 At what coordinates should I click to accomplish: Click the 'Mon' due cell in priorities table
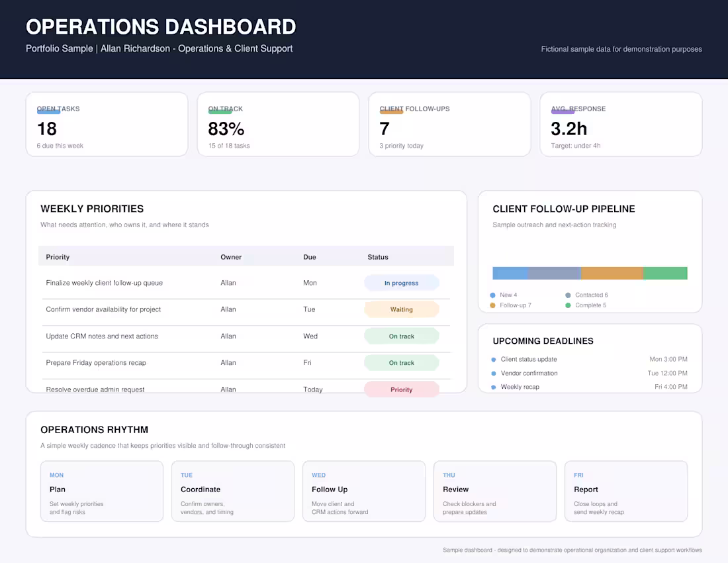(x=310, y=283)
